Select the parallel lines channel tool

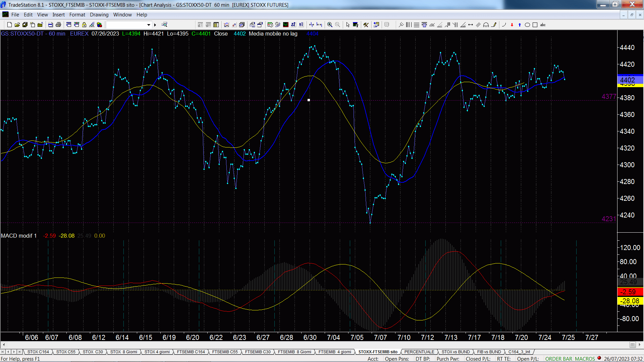click(478, 25)
